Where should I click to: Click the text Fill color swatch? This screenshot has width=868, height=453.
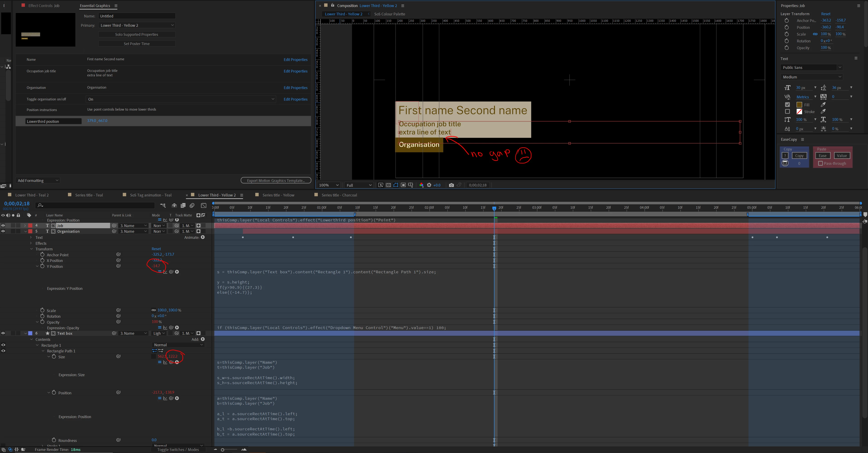(799, 105)
